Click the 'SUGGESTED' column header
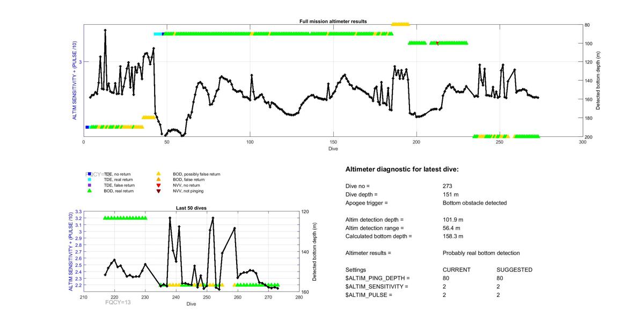644x328 pixels. tap(515, 270)
